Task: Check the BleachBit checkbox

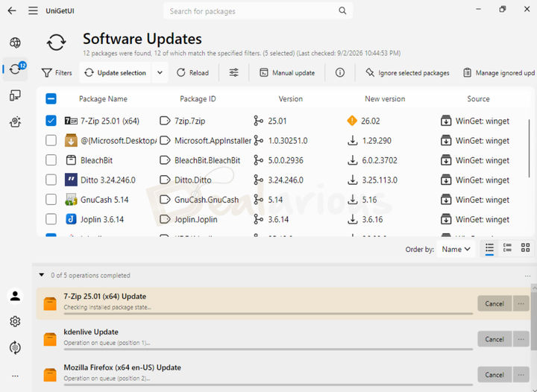Action: [x=51, y=160]
